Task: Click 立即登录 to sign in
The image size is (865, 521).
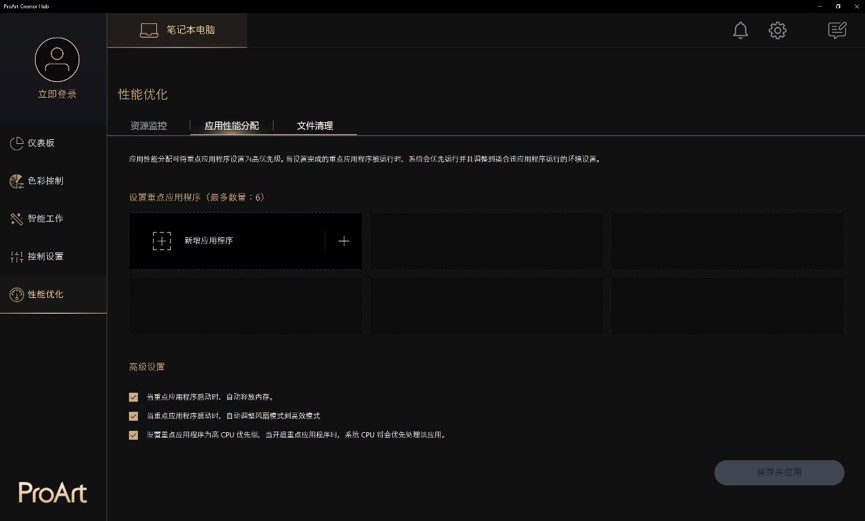Action: [x=57, y=94]
